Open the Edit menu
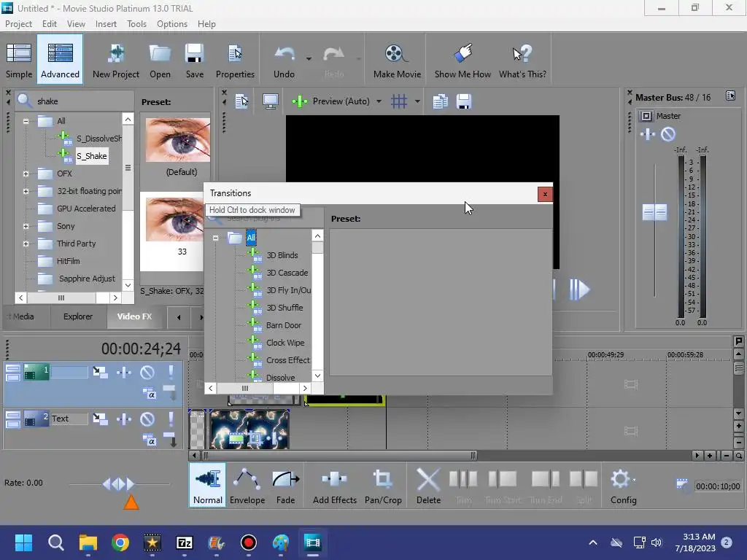Viewport: 747px width, 560px height. (49, 24)
